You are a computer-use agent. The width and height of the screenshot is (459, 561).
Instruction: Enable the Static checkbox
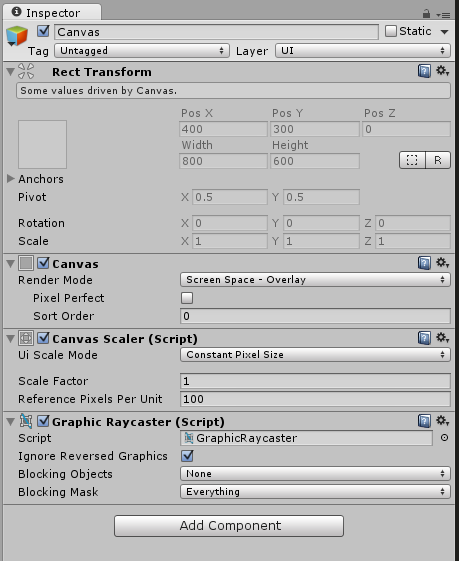(x=391, y=31)
